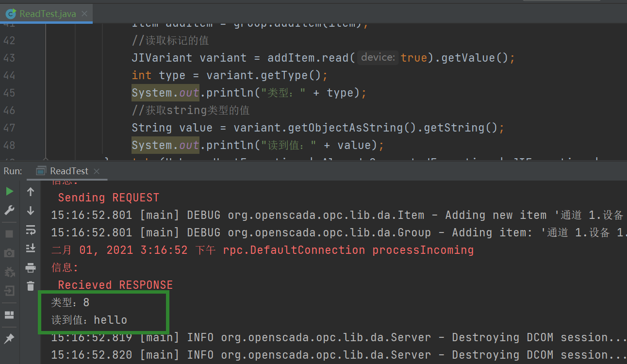Jump up the stack trace with the up arrow

[x=31, y=192]
